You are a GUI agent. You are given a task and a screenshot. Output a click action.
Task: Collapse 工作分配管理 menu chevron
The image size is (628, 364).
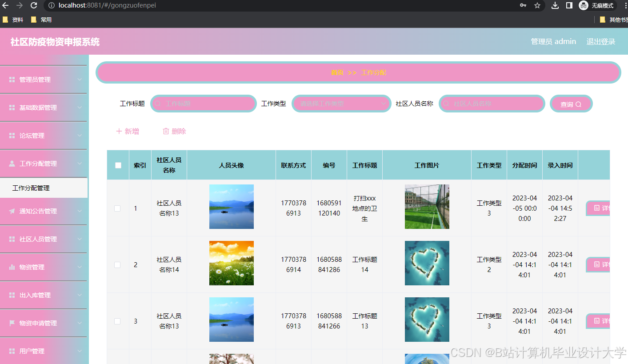click(x=80, y=164)
